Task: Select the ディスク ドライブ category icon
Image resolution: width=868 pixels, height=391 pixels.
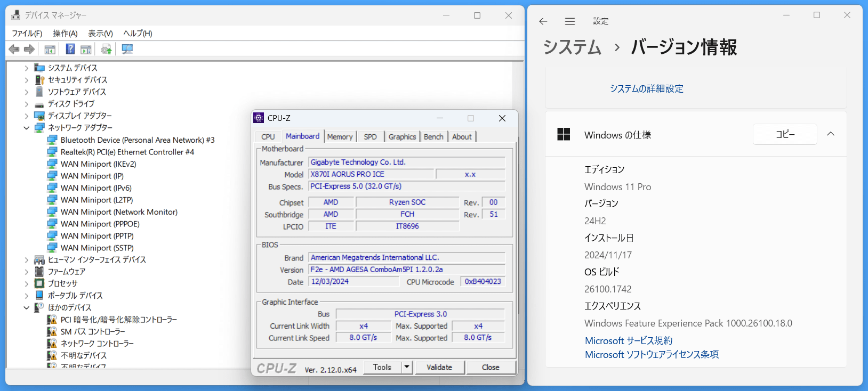Action: (39, 104)
